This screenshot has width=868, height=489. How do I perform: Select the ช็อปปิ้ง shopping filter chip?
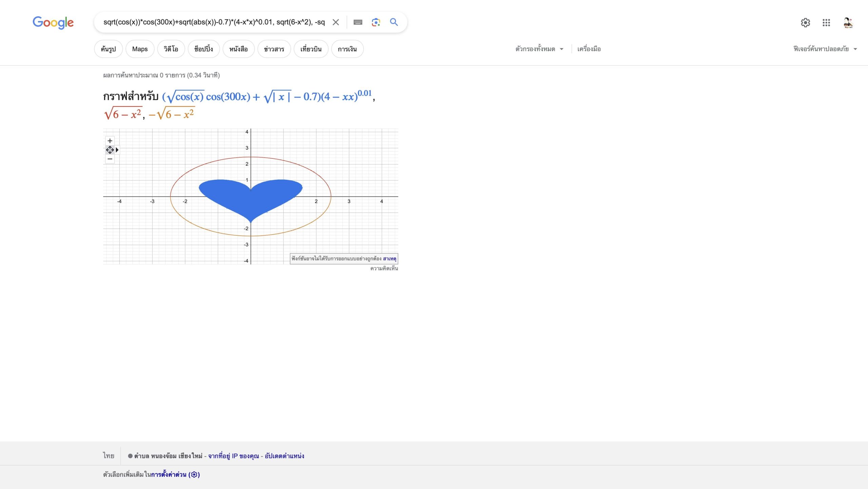tap(203, 49)
